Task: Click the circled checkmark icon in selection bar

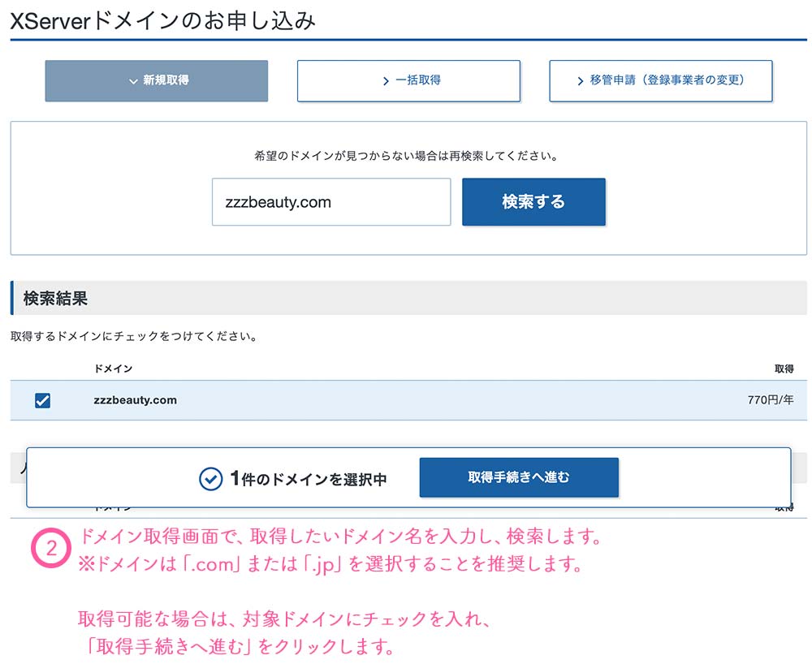Action: coord(210,479)
